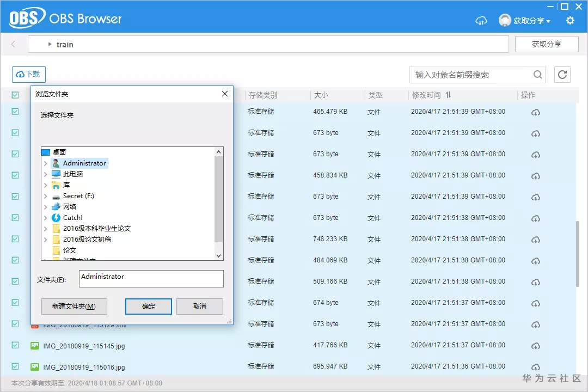Click the folder tree scrollbar thumb
This screenshot has width=588, height=392.
[x=219, y=200]
